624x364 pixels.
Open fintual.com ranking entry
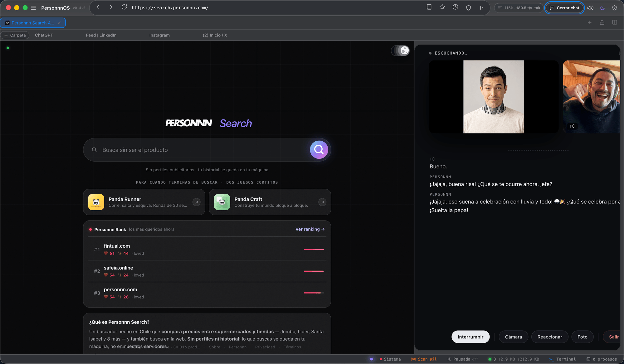click(207, 249)
